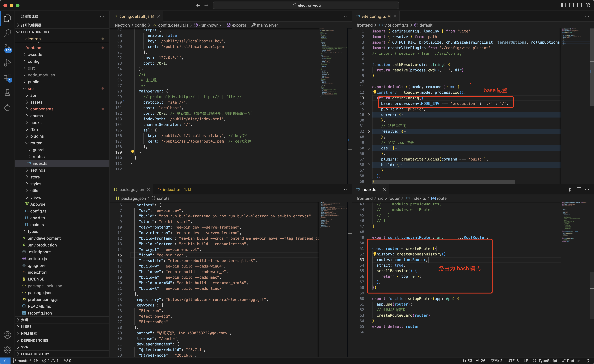Switch to the index.html tab
This screenshot has height=364, width=594.
coord(177,189)
